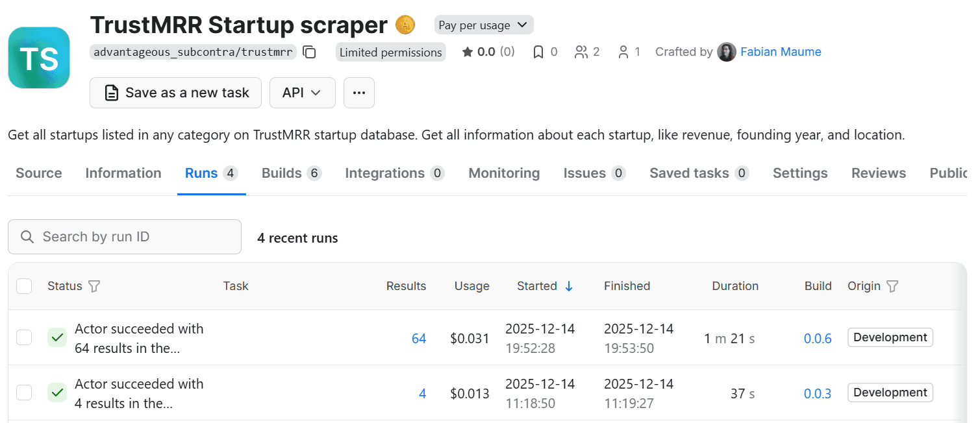The image size is (980, 423).
Task: Click the green success icon of the 64-results run
Action: click(x=57, y=337)
